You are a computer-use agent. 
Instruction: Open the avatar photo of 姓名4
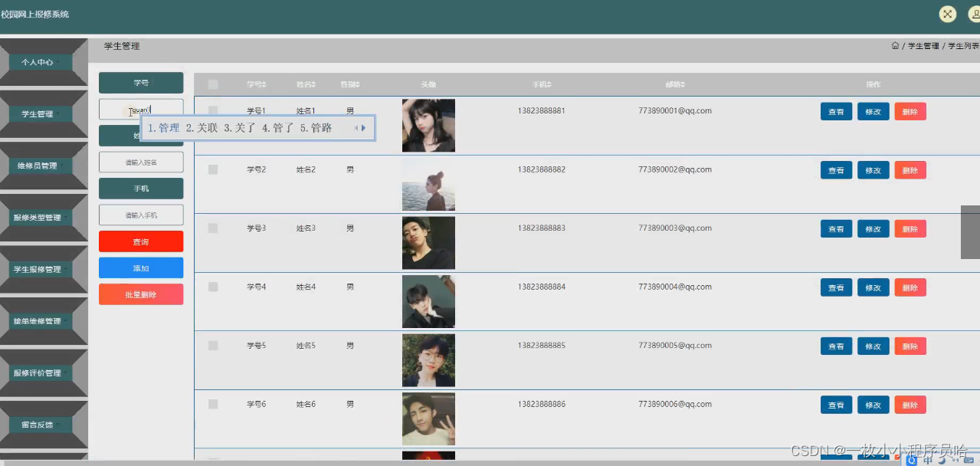[428, 302]
